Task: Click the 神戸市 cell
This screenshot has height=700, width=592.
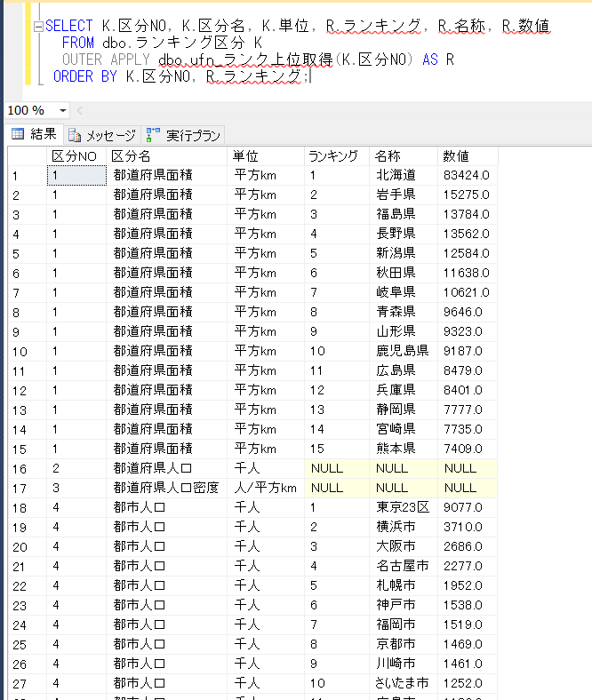Action: tap(404, 605)
